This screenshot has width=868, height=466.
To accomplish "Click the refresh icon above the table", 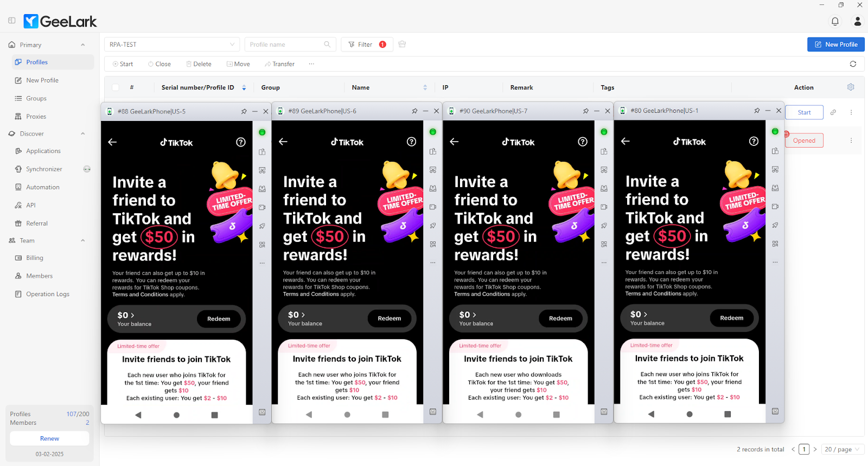I will (x=853, y=64).
